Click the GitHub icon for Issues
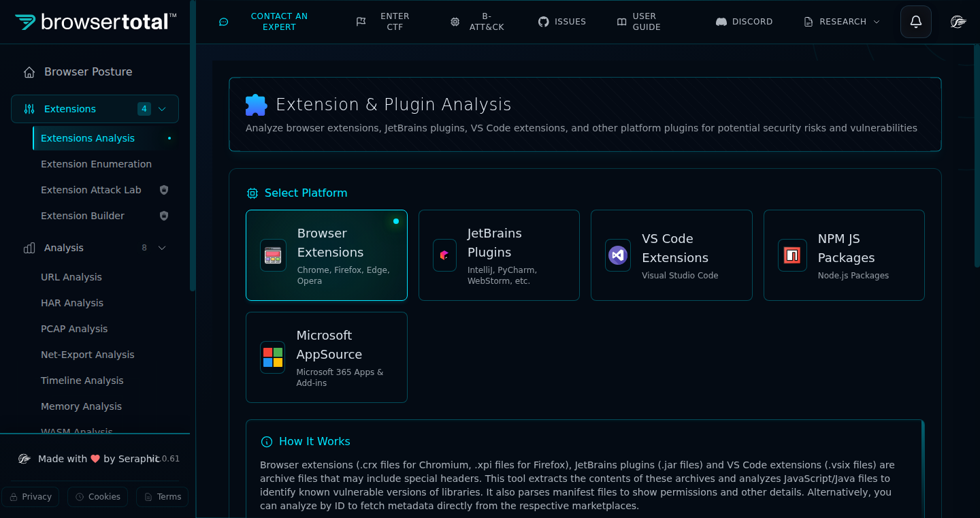The width and height of the screenshot is (980, 518). pyautogui.click(x=543, y=22)
